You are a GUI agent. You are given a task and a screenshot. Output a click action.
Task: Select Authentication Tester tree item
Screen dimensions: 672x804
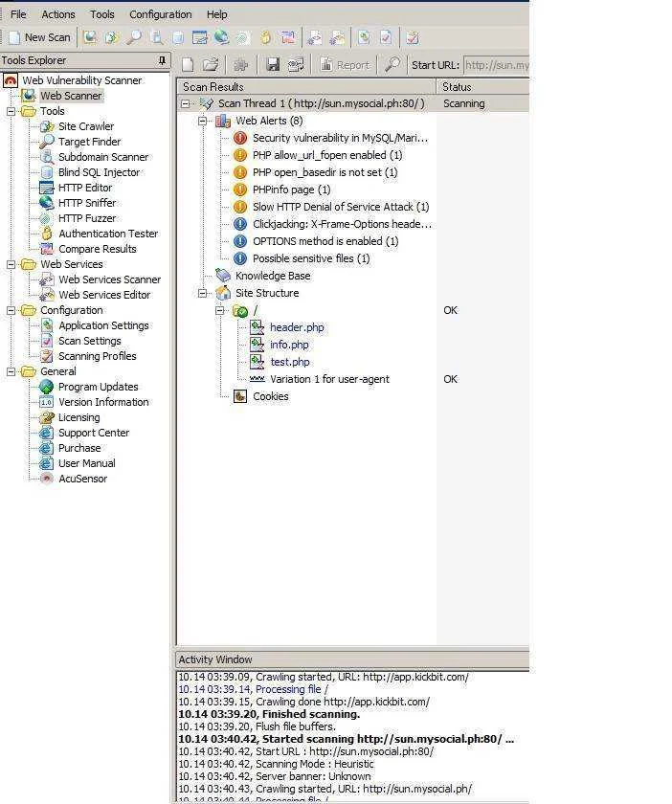(108, 234)
